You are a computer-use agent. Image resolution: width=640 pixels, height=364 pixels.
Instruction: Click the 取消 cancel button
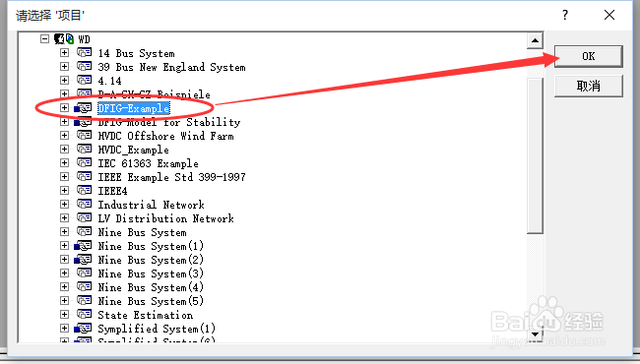tap(588, 86)
